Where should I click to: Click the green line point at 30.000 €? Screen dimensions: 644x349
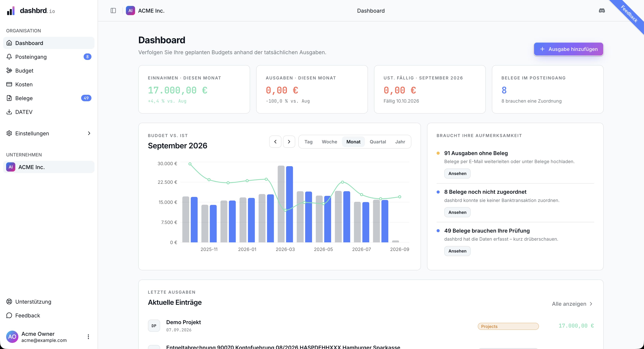pos(190,164)
